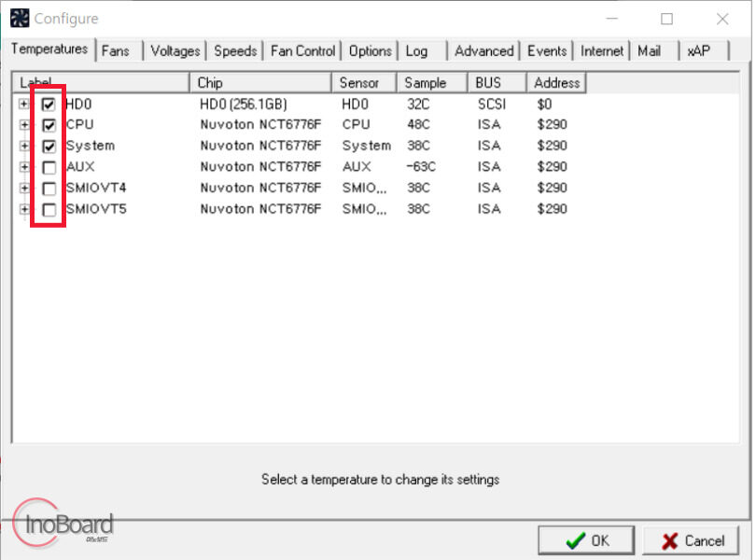
Task: Expand the CPU tree row
Action: 23,125
